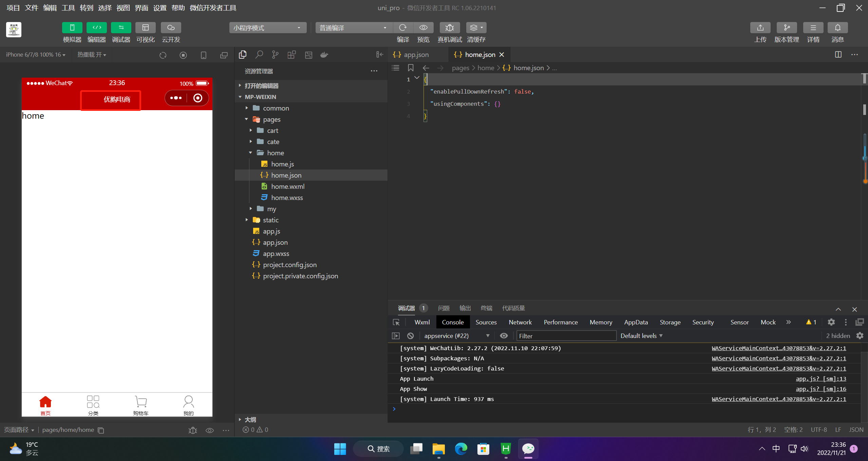Click the clear console icon
Viewport: 868px width, 461px height.
411,336
